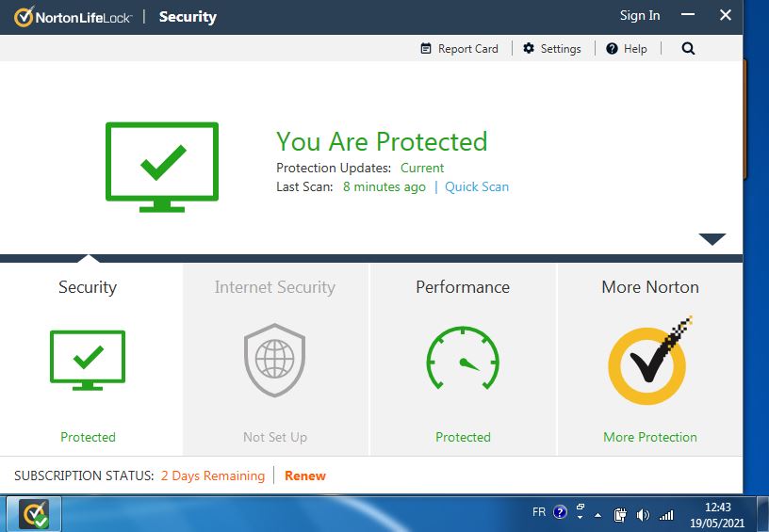Click the 'You Are Protected' headline
Image resolution: width=769 pixels, height=532 pixels.
(382, 141)
